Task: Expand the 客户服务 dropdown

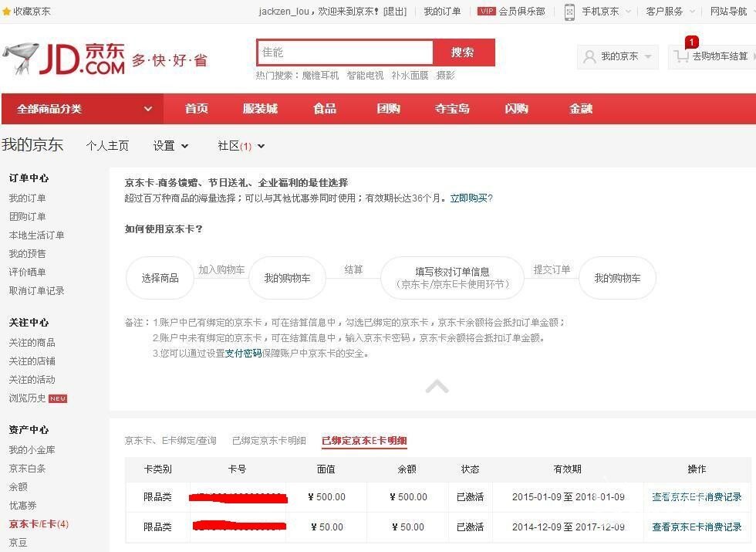Action: (x=670, y=12)
